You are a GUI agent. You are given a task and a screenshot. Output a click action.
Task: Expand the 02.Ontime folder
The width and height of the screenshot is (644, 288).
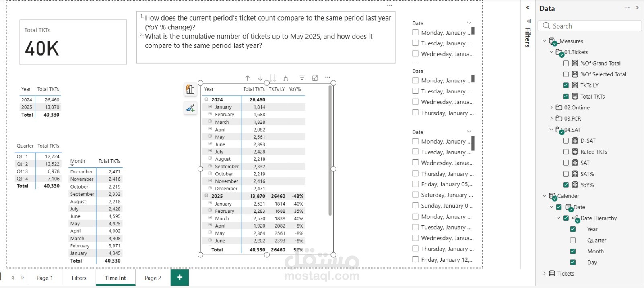(551, 107)
